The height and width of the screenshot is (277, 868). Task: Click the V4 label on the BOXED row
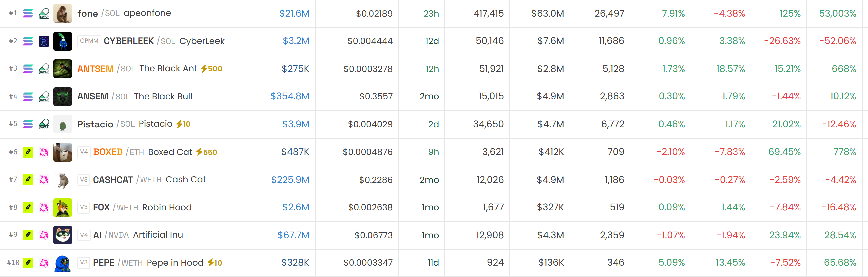tap(84, 152)
